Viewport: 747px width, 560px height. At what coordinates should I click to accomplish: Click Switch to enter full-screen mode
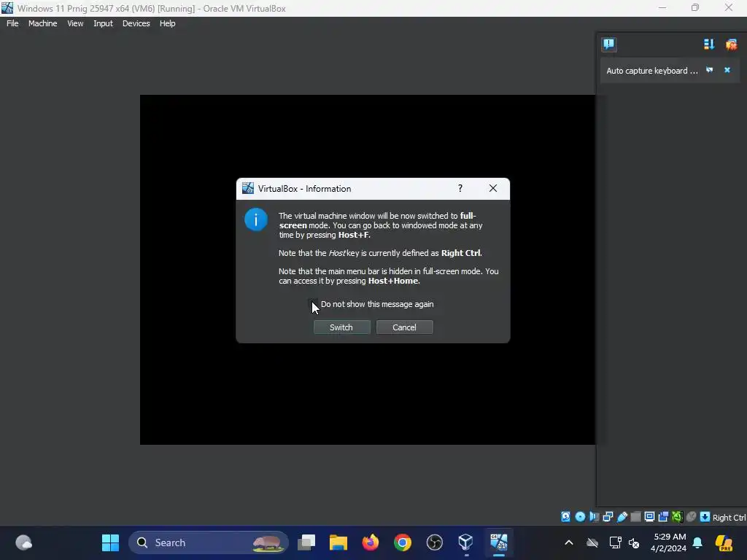pos(341,327)
